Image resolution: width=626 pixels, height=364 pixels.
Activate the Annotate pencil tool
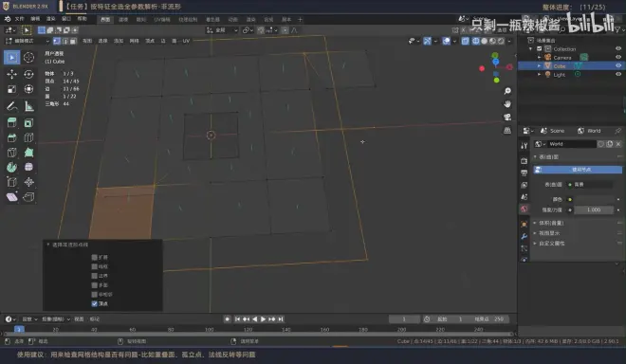(x=12, y=106)
